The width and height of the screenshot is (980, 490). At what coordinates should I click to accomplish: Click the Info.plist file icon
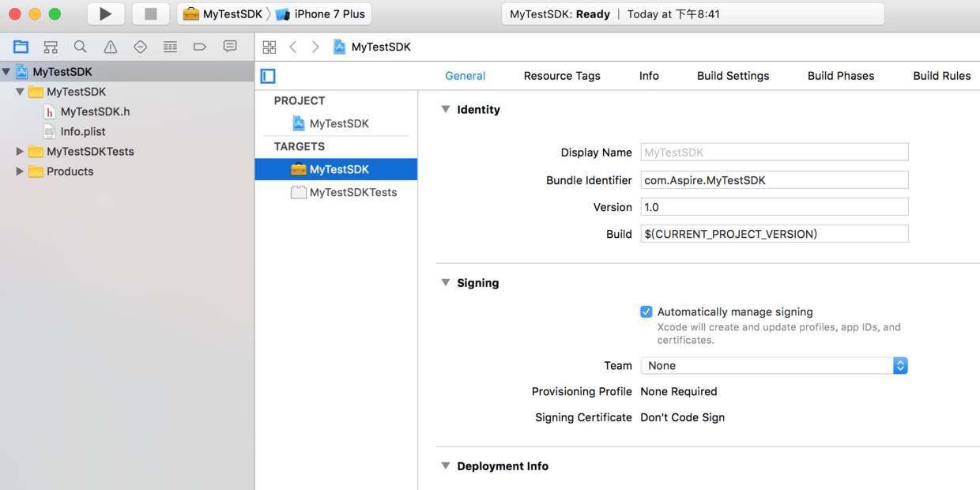(50, 131)
